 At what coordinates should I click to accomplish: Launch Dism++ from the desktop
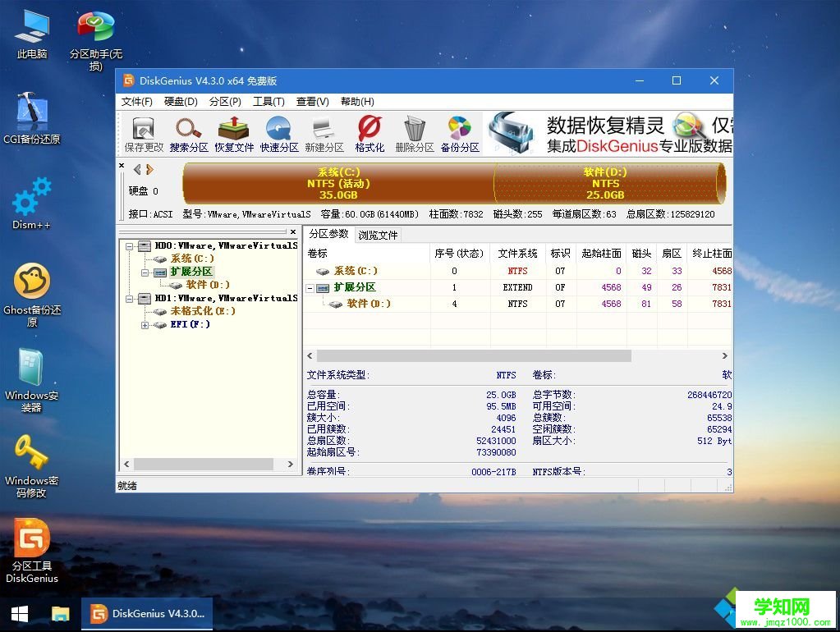pyautogui.click(x=30, y=197)
